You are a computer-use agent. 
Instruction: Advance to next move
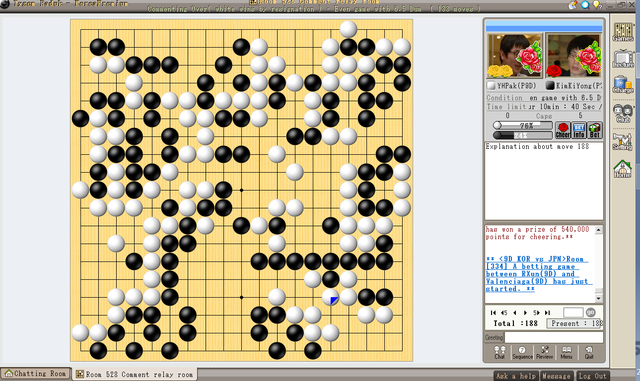pyautogui.click(x=525, y=313)
